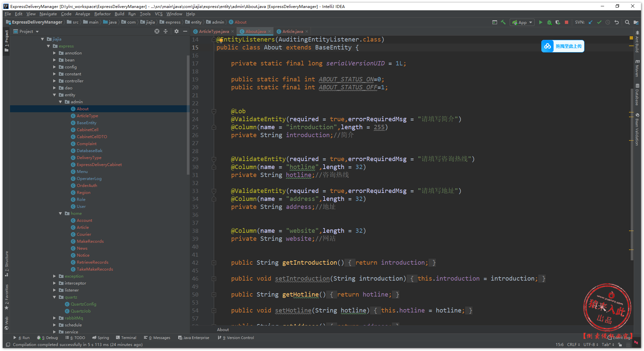Open the ExpressDeliveryCabinet class
This screenshot has height=351, width=644.
coord(99,165)
